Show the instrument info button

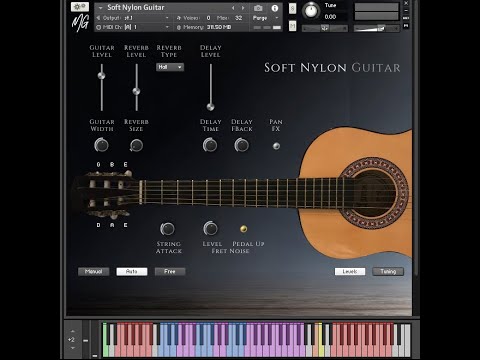point(275,8)
